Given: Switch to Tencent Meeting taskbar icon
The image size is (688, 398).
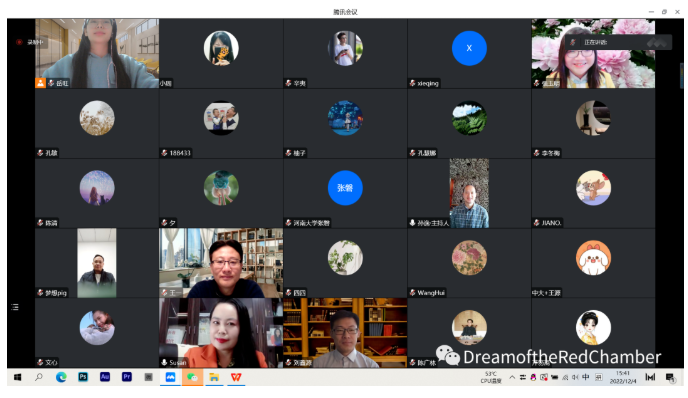Looking at the screenshot, I should pyautogui.click(x=170, y=377).
